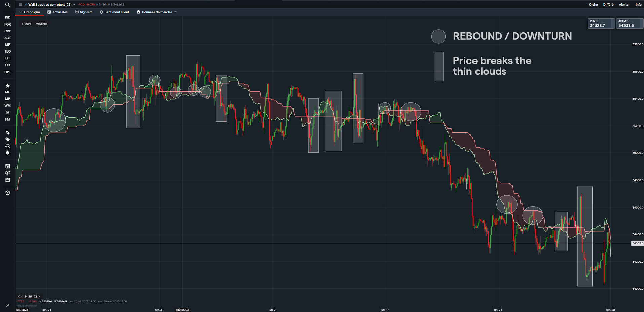Click the juil. 2023 date axis label
The height and width of the screenshot is (312, 644).
click(22, 310)
